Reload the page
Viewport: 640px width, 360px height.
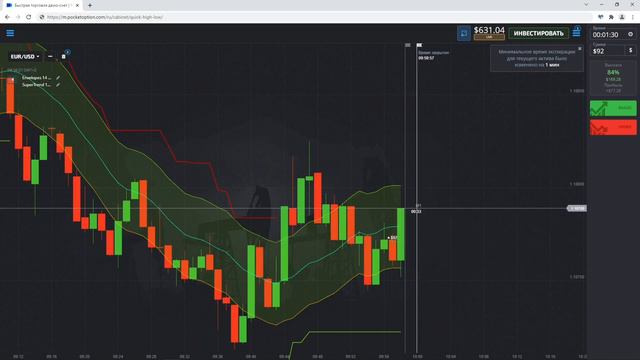click(x=29, y=17)
